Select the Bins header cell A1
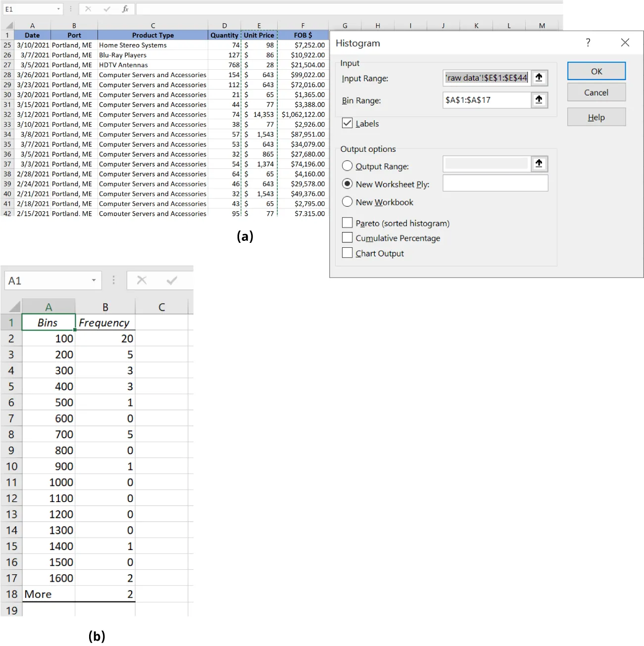 coord(48,322)
